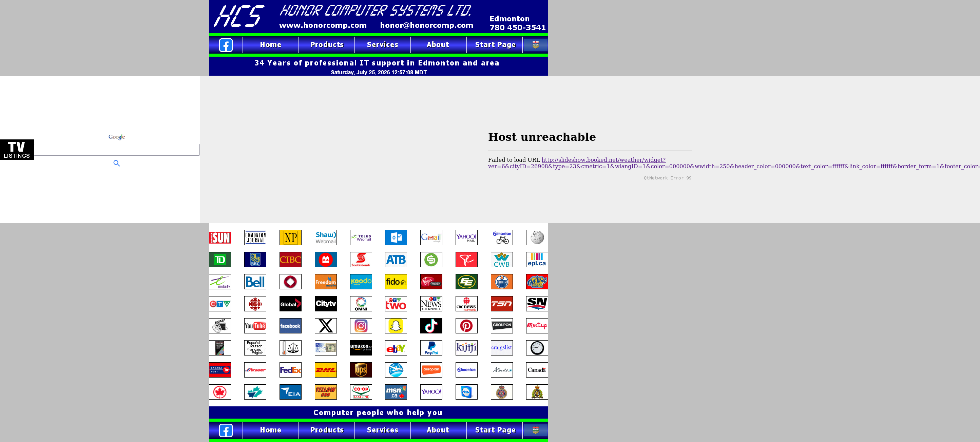Open the Pinterest tile
Screen dimensions: 980x442
(466, 326)
